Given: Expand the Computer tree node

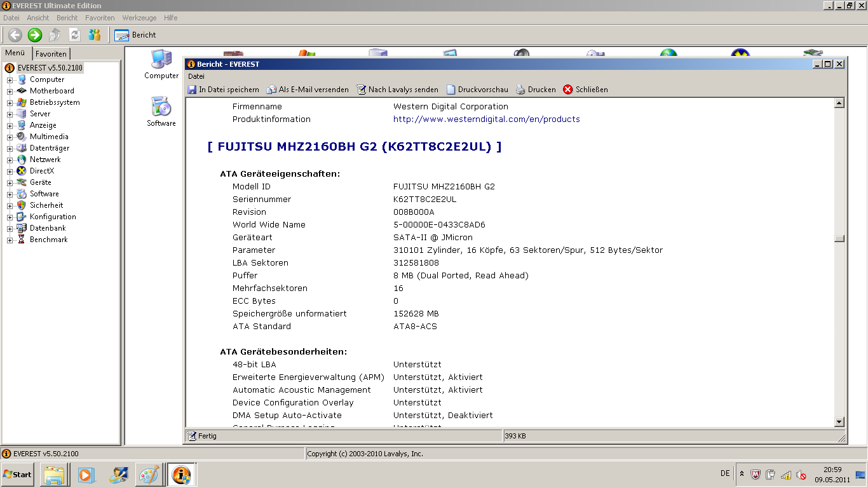Looking at the screenshot, I should (10, 80).
